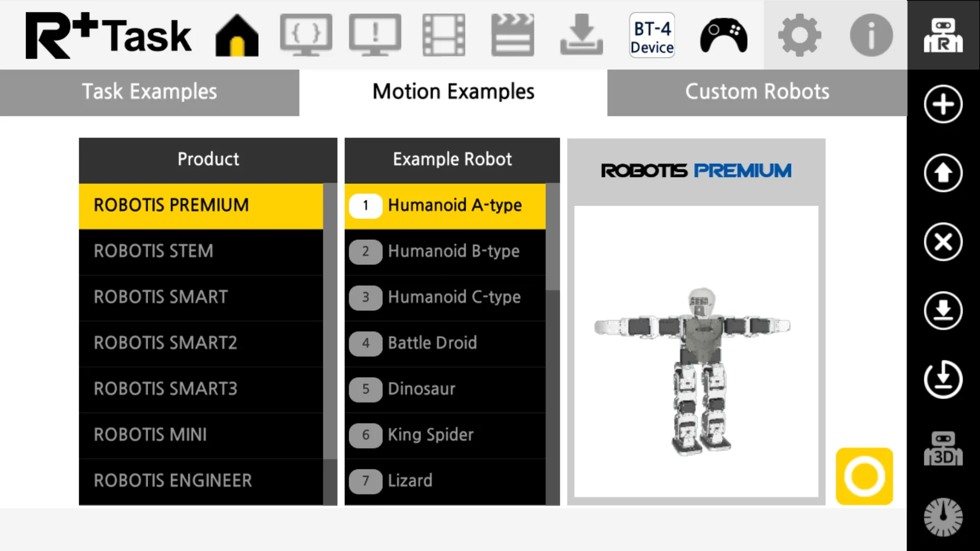Select the video/film strip icon
The image size is (980, 551).
(x=444, y=36)
